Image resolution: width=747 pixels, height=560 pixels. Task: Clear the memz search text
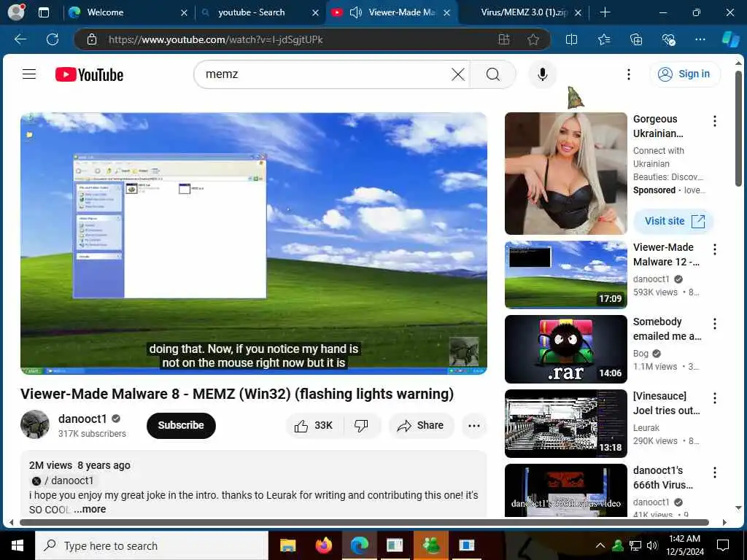pyautogui.click(x=458, y=74)
